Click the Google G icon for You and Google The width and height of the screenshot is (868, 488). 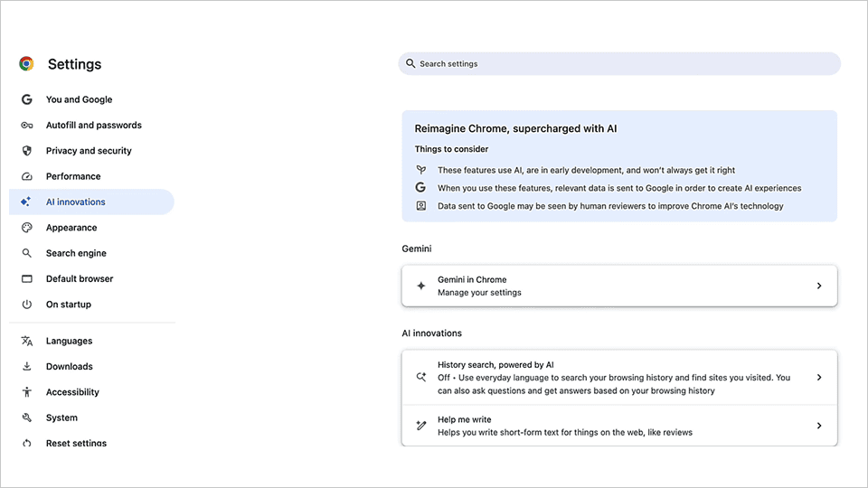click(x=26, y=99)
